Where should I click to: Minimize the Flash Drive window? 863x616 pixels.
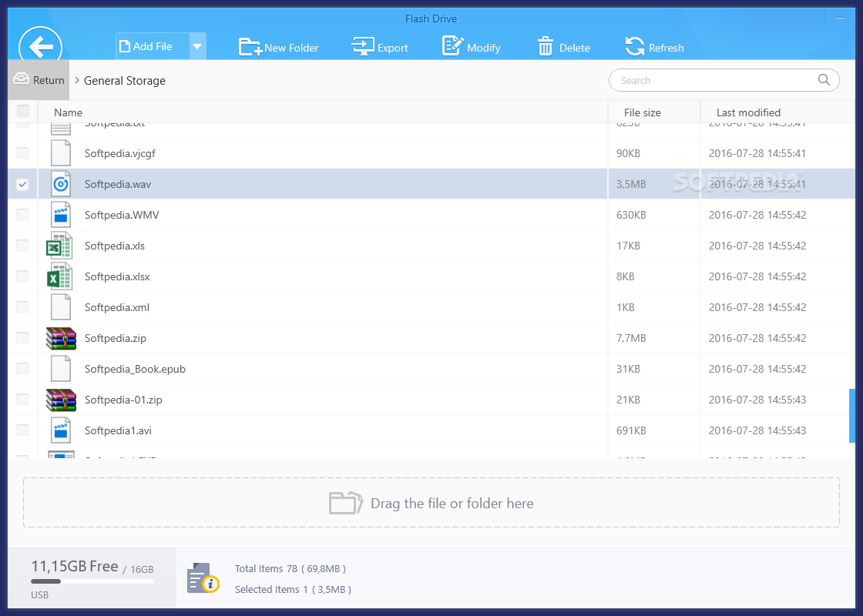tap(841, 18)
